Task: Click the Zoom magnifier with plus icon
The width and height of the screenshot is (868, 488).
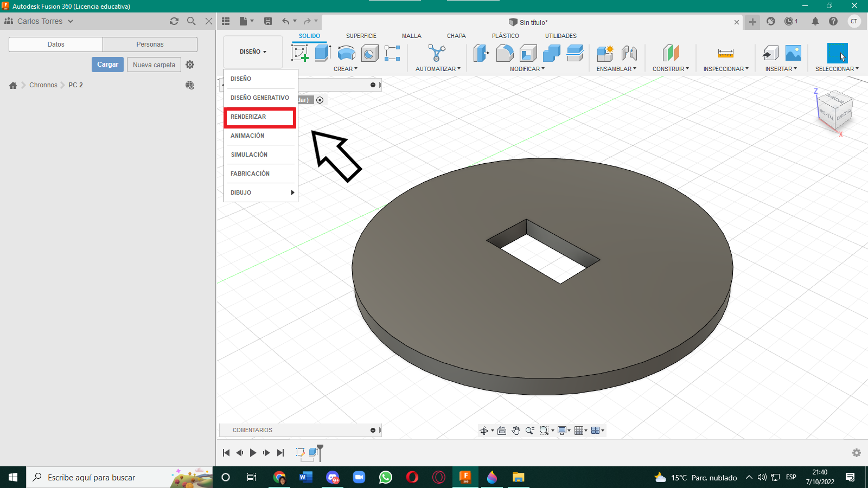Action: pos(530,431)
